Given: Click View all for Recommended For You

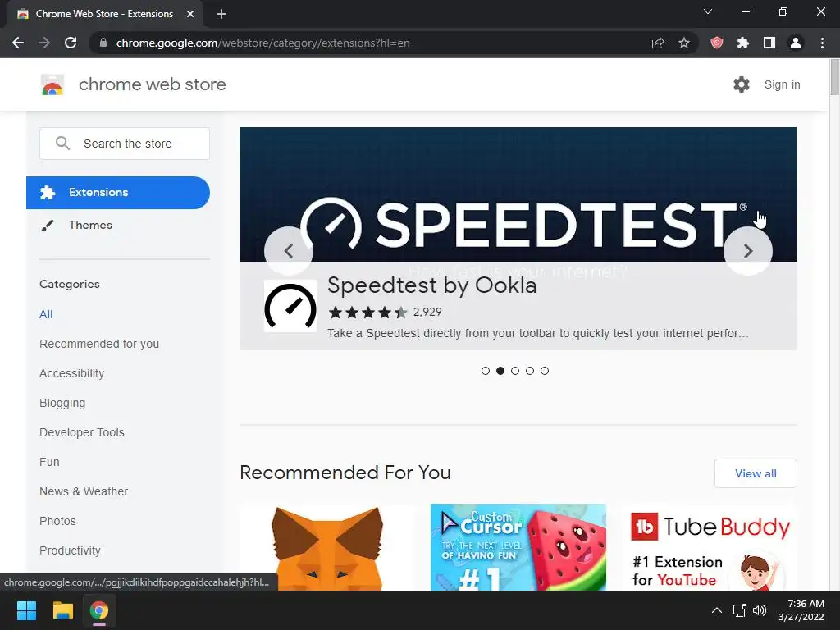Looking at the screenshot, I should (x=756, y=473).
